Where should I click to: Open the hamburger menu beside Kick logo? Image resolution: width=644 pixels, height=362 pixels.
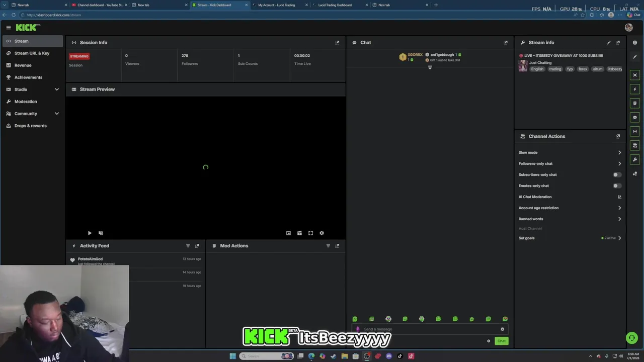tap(9, 28)
